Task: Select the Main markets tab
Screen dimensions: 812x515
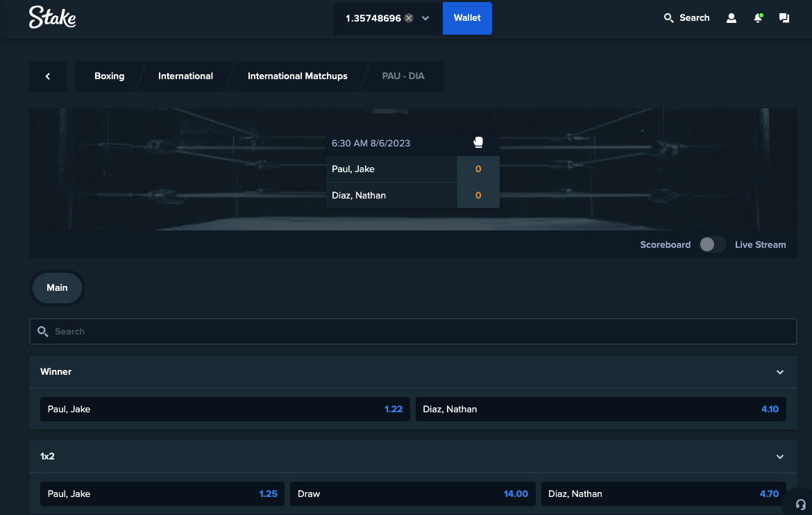Action: (57, 287)
